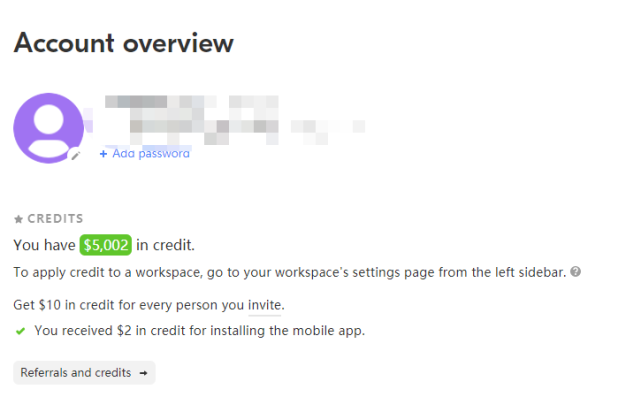This screenshot has height=397, width=641.
Task: Follow the invite link for referral credit
Action: [x=264, y=305]
